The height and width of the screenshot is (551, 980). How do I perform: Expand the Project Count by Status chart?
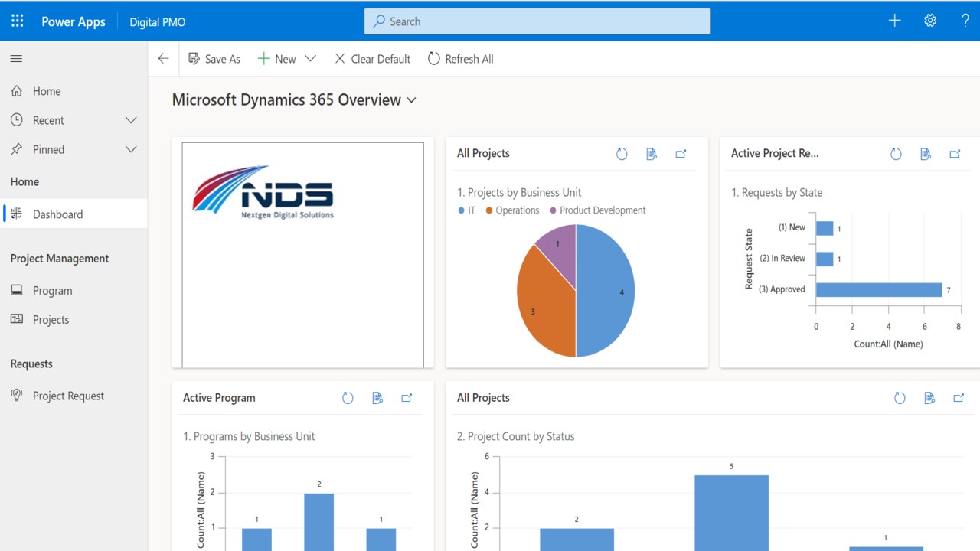pyautogui.click(x=959, y=398)
